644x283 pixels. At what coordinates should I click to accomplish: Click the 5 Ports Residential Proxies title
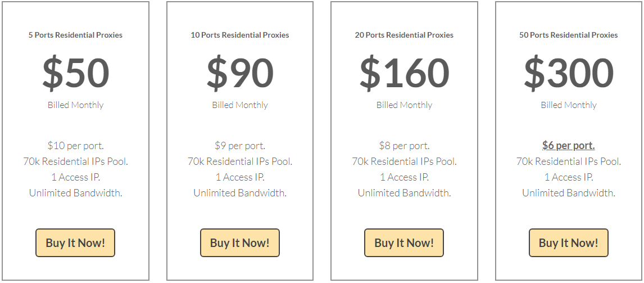click(75, 35)
